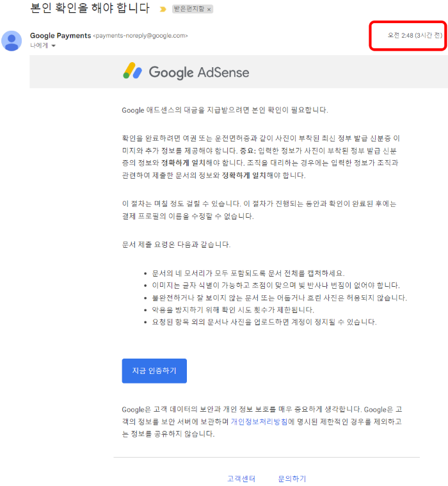The width and height of the screenshot is (448, 486).
Task: Expand recipient details arrow next to 나에게
Action: click(53, 45)
